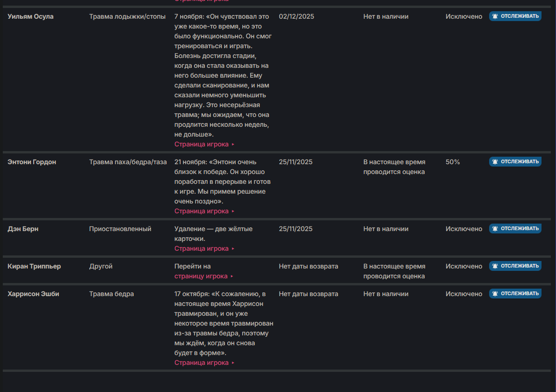
Task: Click the small arrow after Эшби's player page link
Action: tap(233, 363)
